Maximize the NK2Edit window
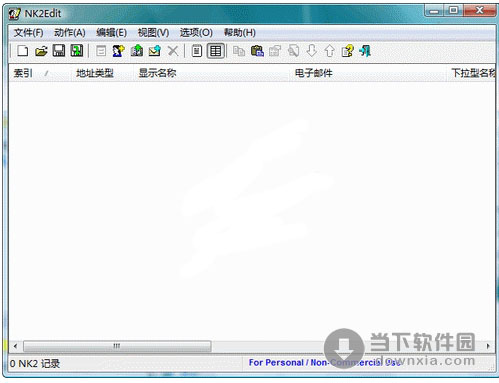This screenshot has width=499, height=383. 453,11
